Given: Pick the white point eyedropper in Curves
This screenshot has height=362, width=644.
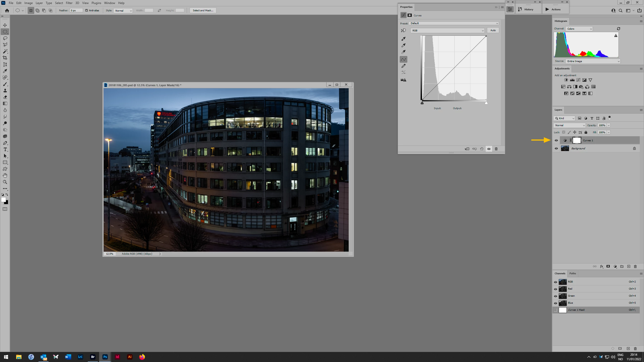Looking at the screenshot, I should 404,52.
